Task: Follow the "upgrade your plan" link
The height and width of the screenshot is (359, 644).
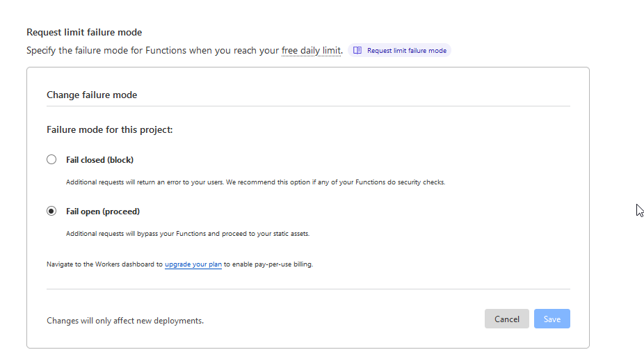Action: coord(193,264)
